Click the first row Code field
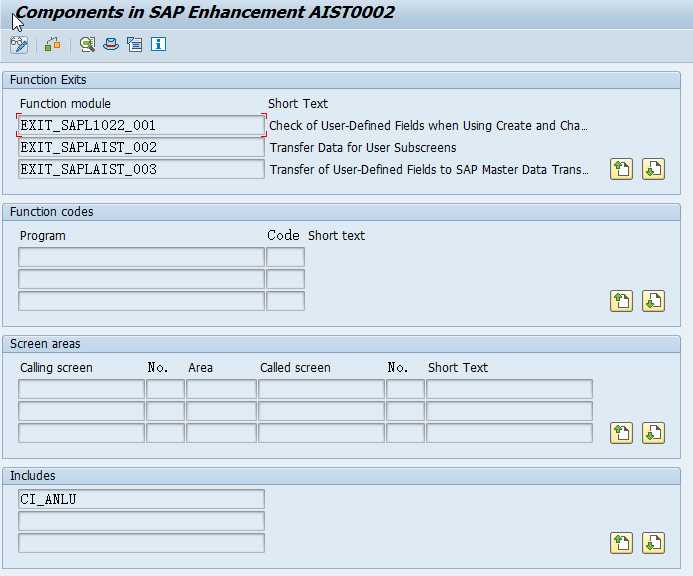This screenshot has width=693, height=576. pyautogui.click(x=286, y=257)
